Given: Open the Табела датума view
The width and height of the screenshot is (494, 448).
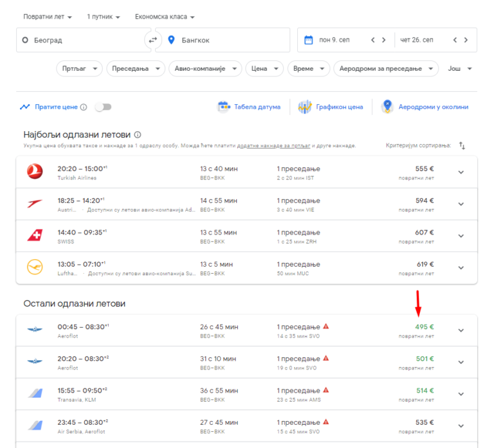Looking at the screenshot, I should click(x=249, y=107).
